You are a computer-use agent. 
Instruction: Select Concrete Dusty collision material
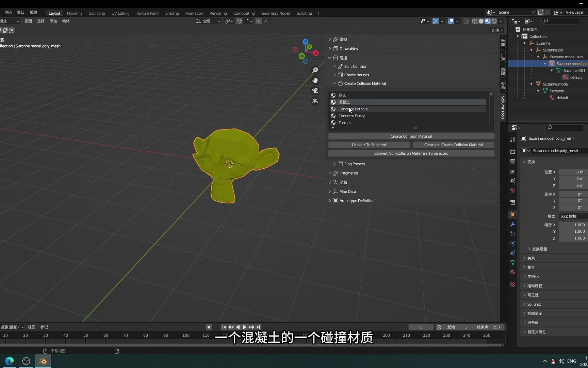click(408, 116)
